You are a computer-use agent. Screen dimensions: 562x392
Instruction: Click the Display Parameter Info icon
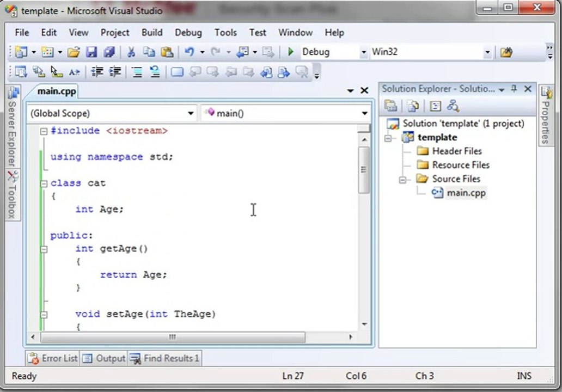39,72
